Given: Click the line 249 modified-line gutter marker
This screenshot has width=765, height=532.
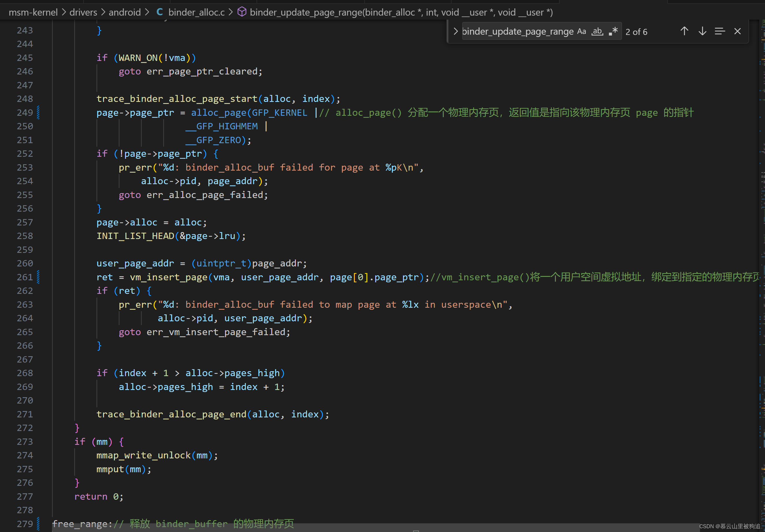Looking at the screenshot, I should [x=38, y=113].
